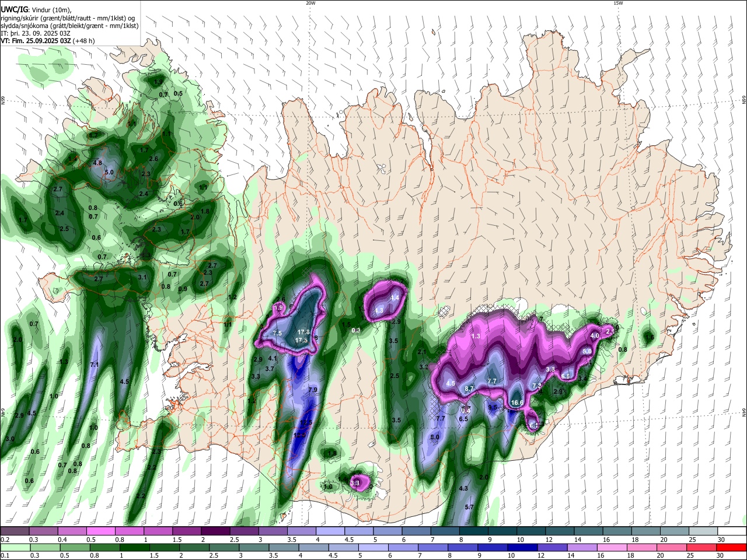Click the 4.0 value in the eastern snow area
The height and width of the screenshot is (560, 747).
595,336
